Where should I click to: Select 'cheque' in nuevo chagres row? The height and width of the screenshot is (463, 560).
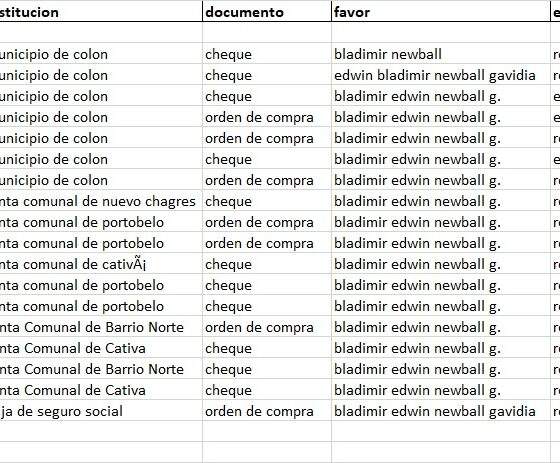click(x=267, y=201)
